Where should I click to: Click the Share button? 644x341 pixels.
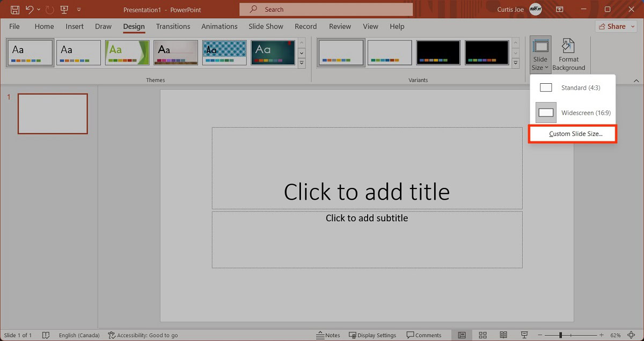616,26
